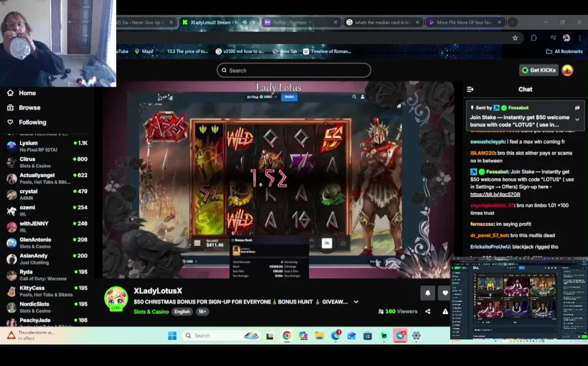
Task: Bookmark this page with the star icon
Action: point(515,38)
